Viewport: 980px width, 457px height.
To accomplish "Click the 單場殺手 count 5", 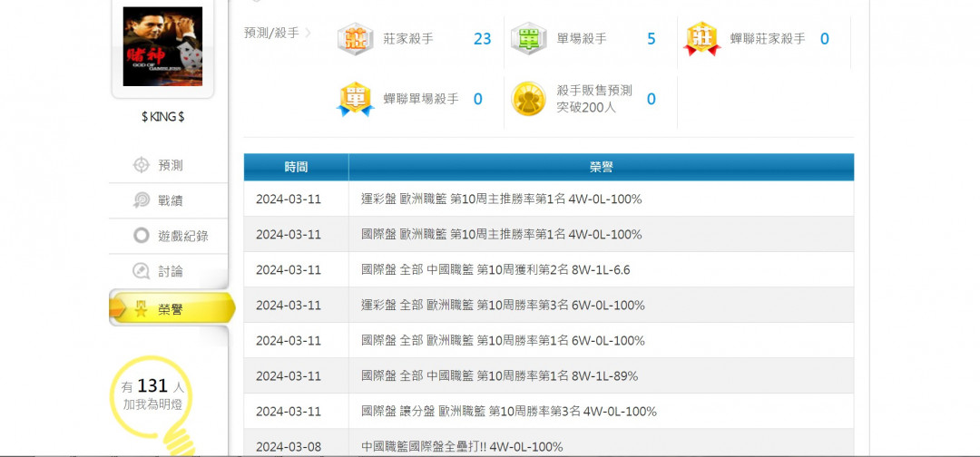I will tap(652, 39).
